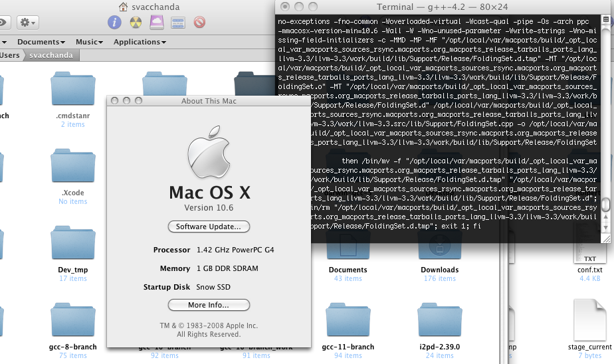This screenshot has height=364, width=614.
Task: Expand the Music bookmark dropdown
Action: pos(89,42)
